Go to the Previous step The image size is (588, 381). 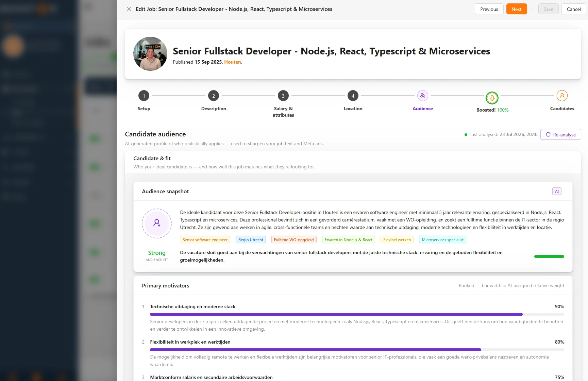coord(489,9)
